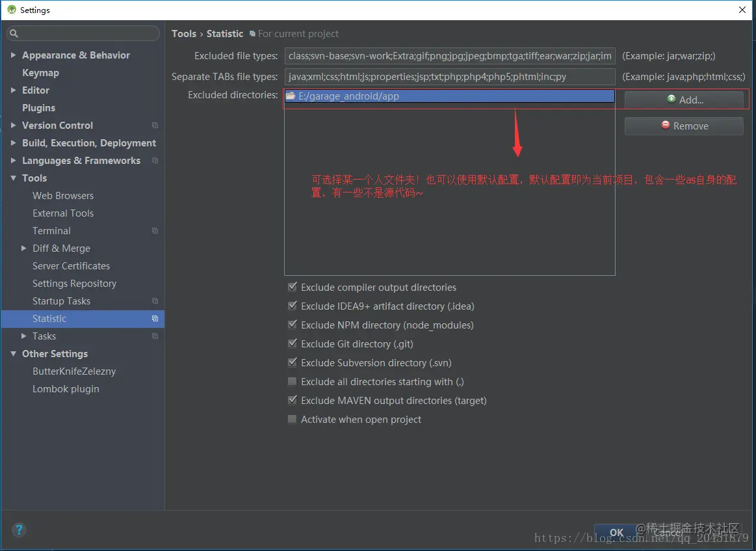The height and width of the screenshot is (551, 756).
Task: Click the settings search field
Action: (x=83, y=33)
